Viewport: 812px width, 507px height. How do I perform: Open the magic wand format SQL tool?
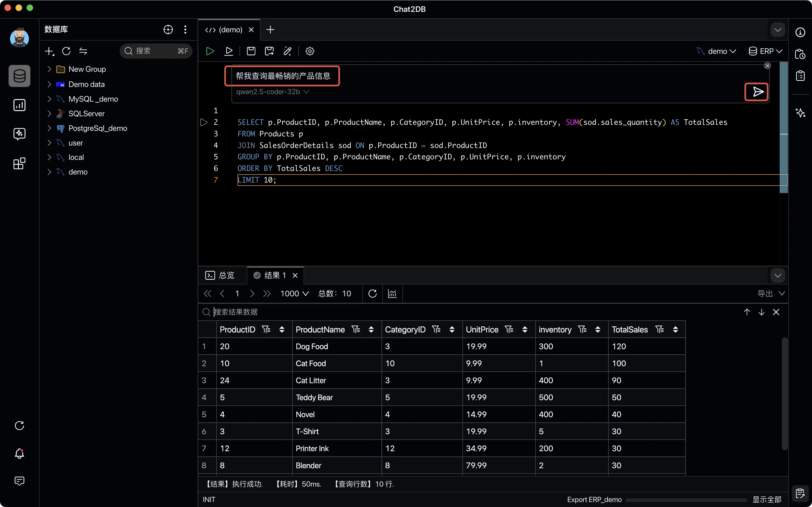click(x=287, y=51)
